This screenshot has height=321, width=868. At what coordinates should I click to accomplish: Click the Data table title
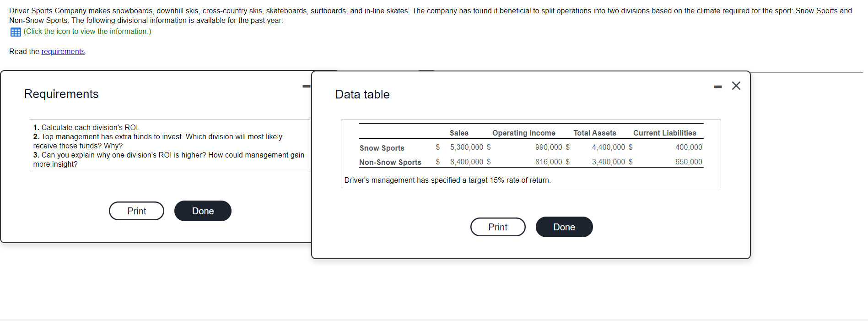pyautogui.click(x=362, y=94)
